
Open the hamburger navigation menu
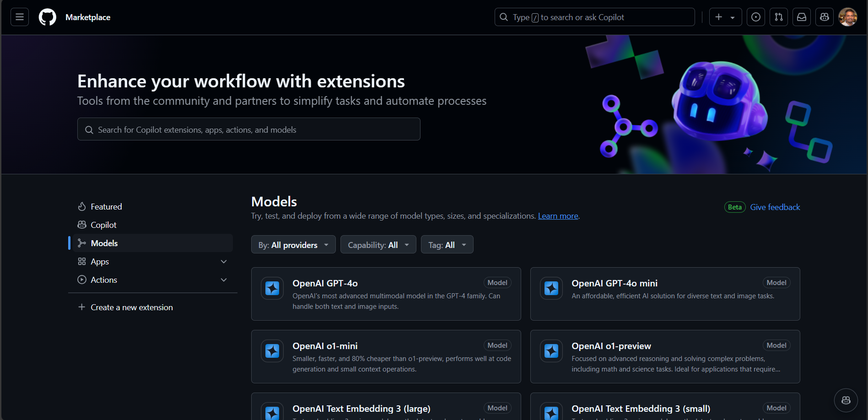(20, 17)
